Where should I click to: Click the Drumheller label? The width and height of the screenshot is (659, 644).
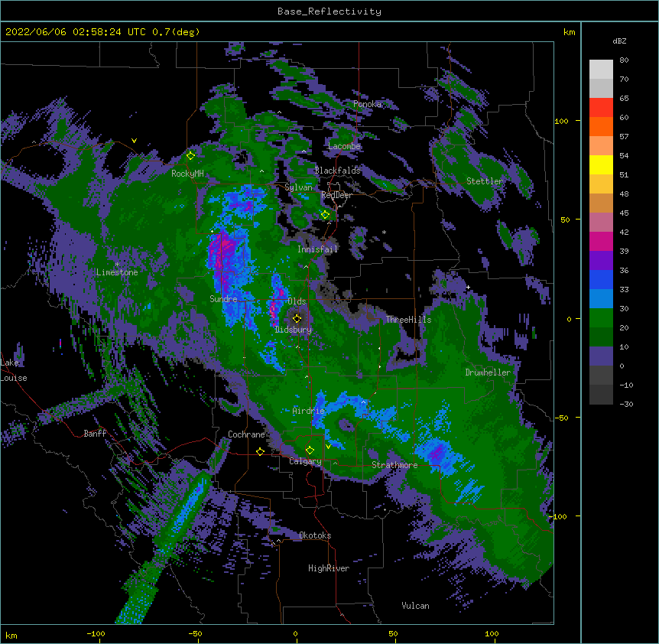tap(488, 372)
